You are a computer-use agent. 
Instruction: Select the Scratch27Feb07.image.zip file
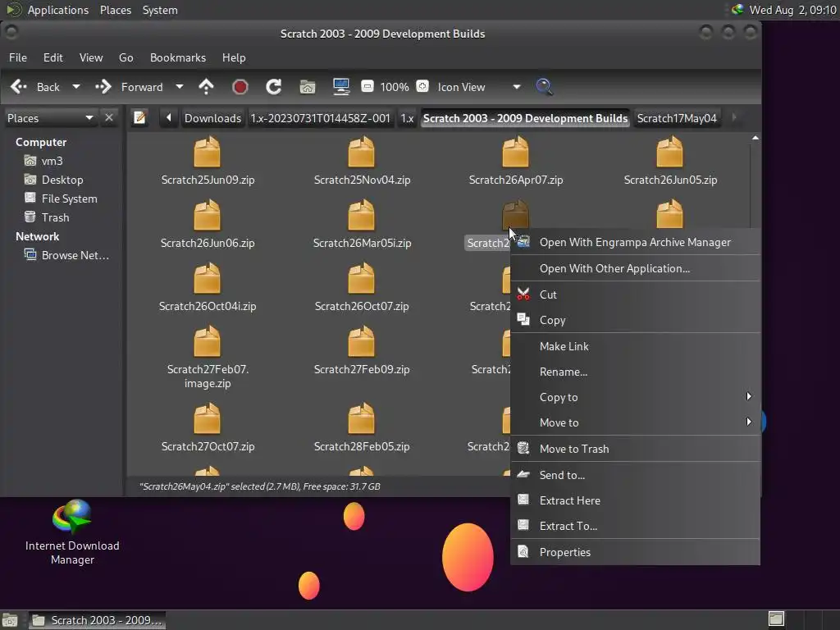coord(208,358)
